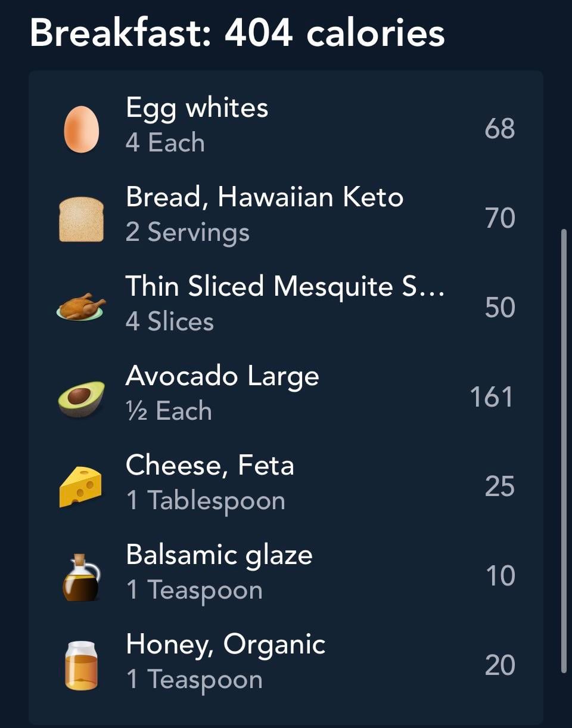
Task: Tap the avocado half icon
Action: [x=81, y=398]
